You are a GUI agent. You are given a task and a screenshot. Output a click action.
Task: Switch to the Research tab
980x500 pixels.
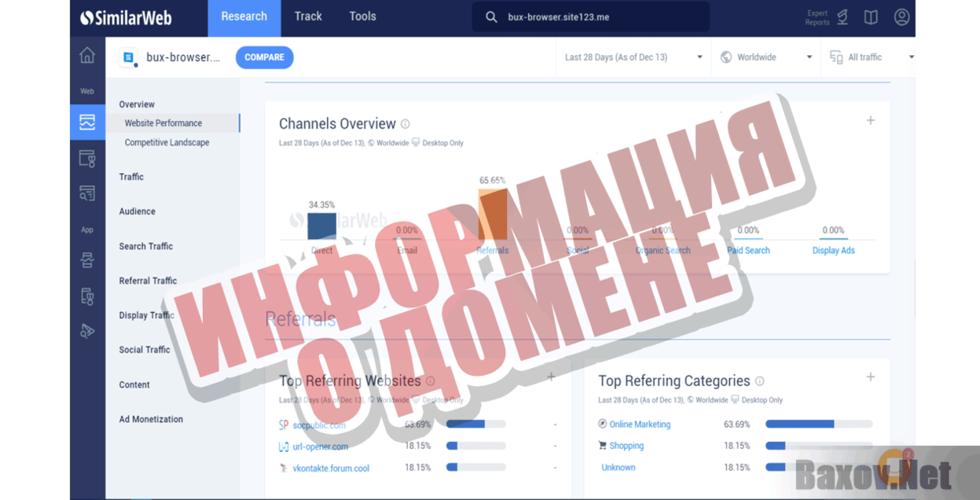244,17
